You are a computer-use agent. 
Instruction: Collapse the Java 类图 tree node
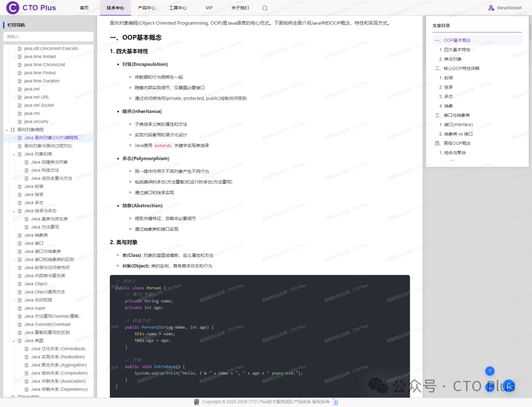point(14,341)
